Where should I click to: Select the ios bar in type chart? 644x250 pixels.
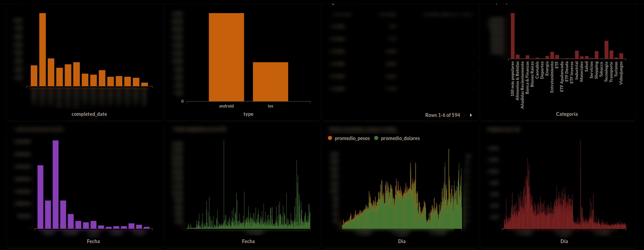(x=270, y=82)
